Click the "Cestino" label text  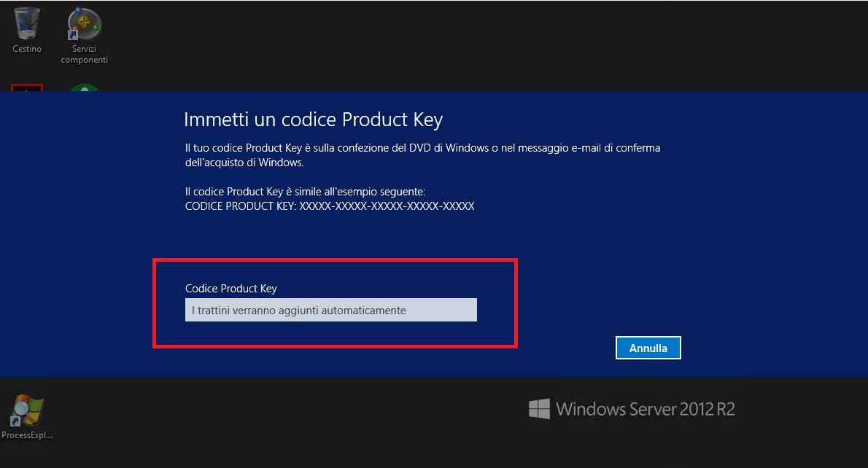27,49
